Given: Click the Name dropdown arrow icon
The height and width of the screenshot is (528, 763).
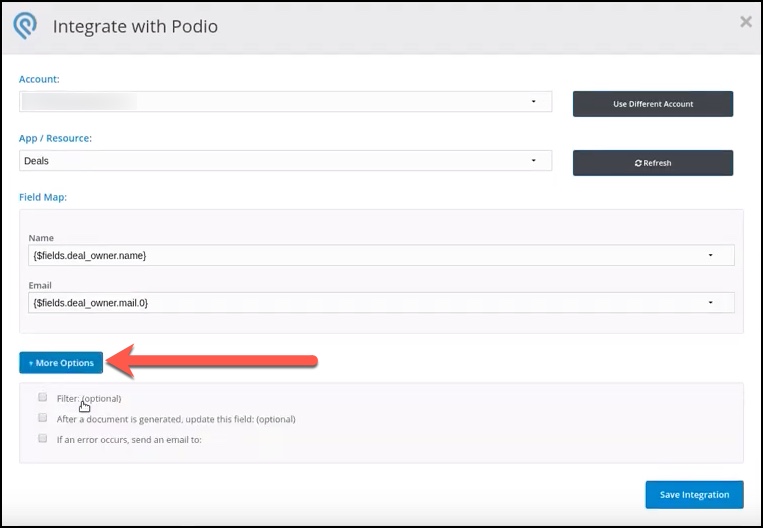Looking at the screenshot, I should (x=710, y=255).
